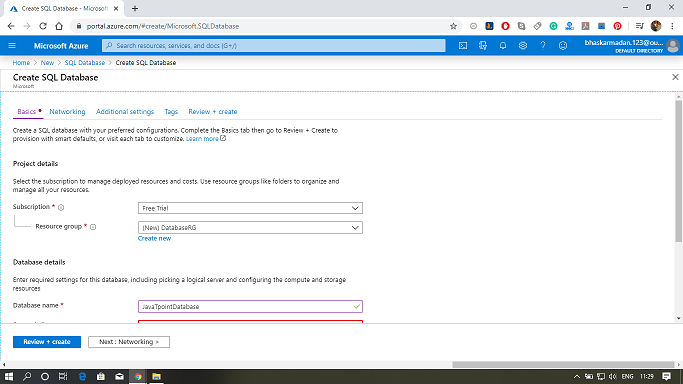Click the vertical scrollbar of the form

(679, 171)
